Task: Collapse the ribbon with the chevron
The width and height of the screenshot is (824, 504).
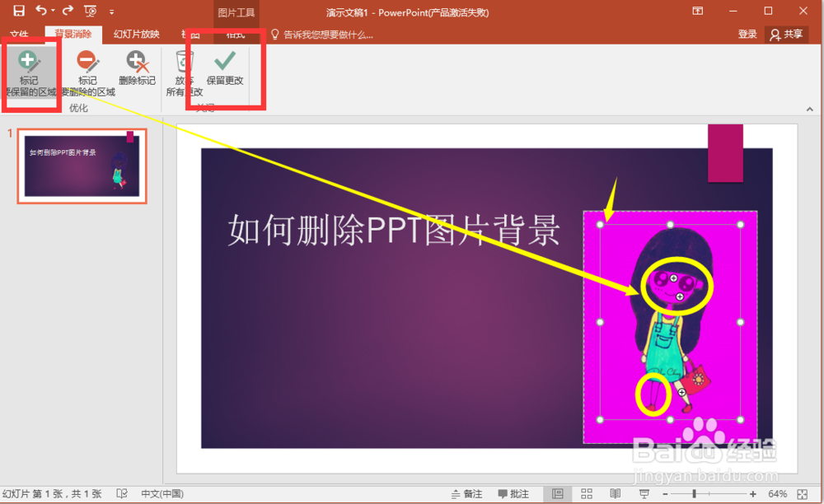Action: click(x=808, y=108)
